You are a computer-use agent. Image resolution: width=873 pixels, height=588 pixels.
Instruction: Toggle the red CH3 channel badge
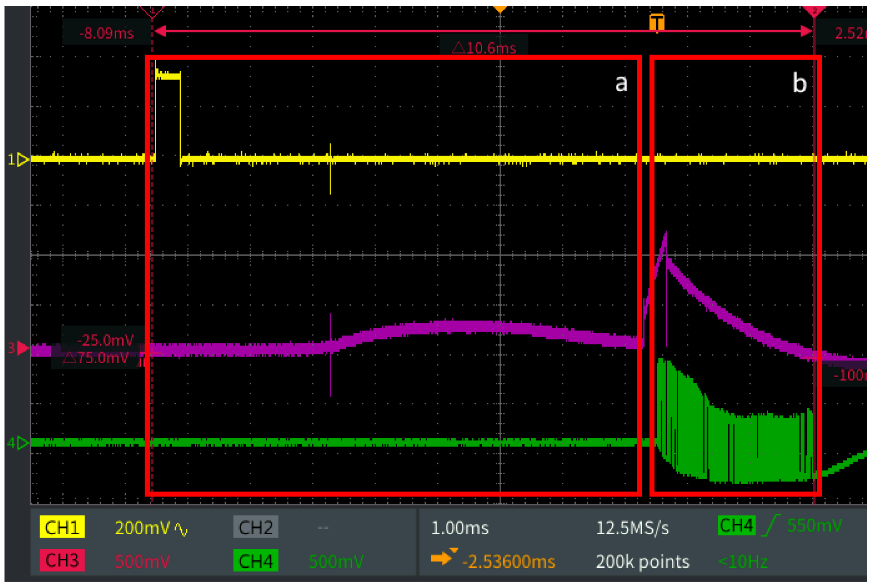click(x=62, y=561)
